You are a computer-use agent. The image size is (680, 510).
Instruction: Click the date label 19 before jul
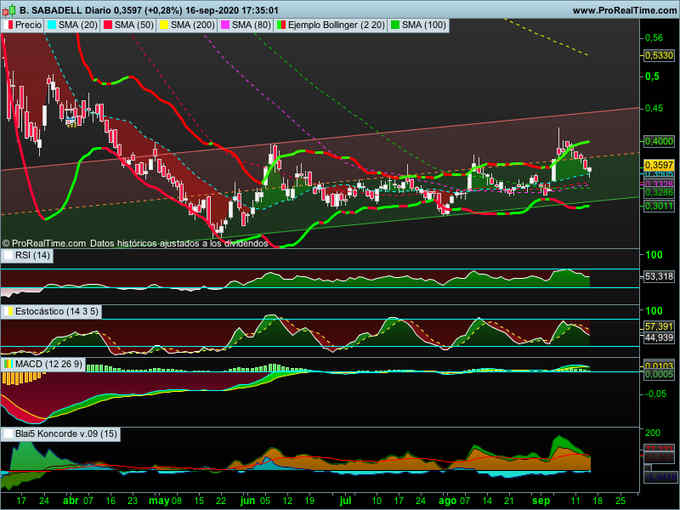309,501
